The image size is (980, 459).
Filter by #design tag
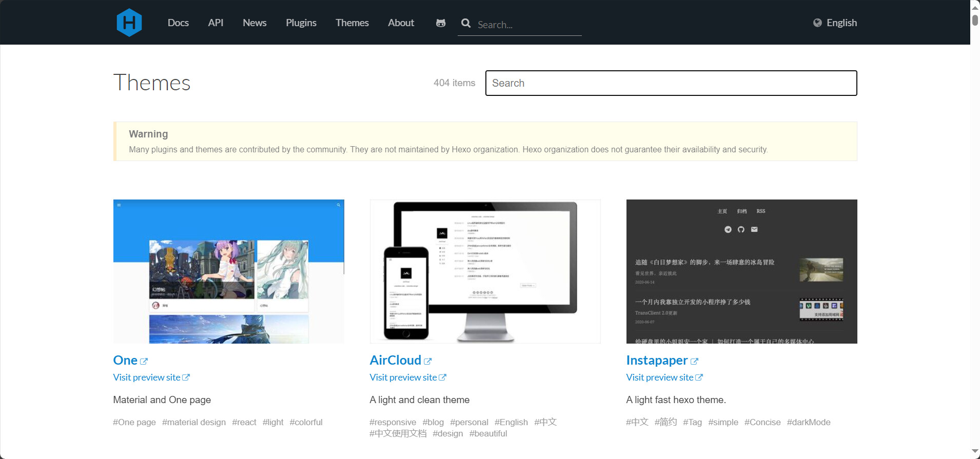pyautogui.click(x=448, y=433)
